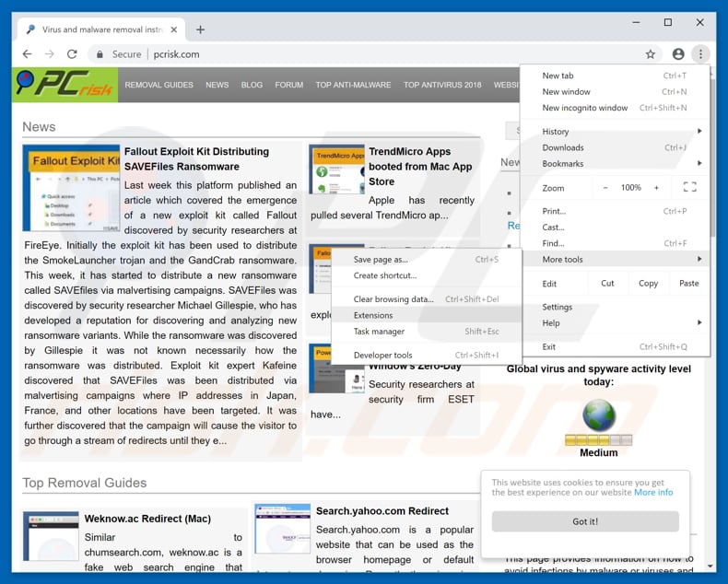Click the three-dot Chrome menu icon
This screenshot has width=728, height=584.
tap(700, 54)
